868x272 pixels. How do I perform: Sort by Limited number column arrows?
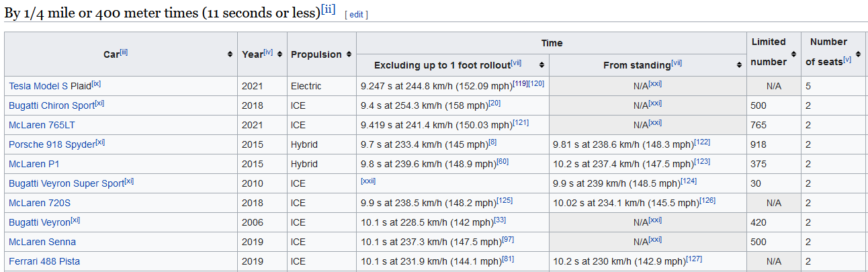(x=793, y=54)
